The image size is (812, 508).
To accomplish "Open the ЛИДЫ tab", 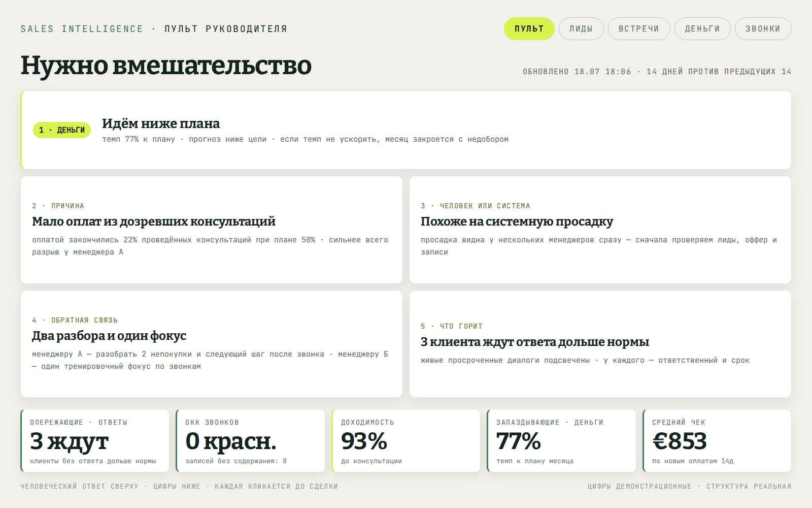I will click(x=581, y=28).
